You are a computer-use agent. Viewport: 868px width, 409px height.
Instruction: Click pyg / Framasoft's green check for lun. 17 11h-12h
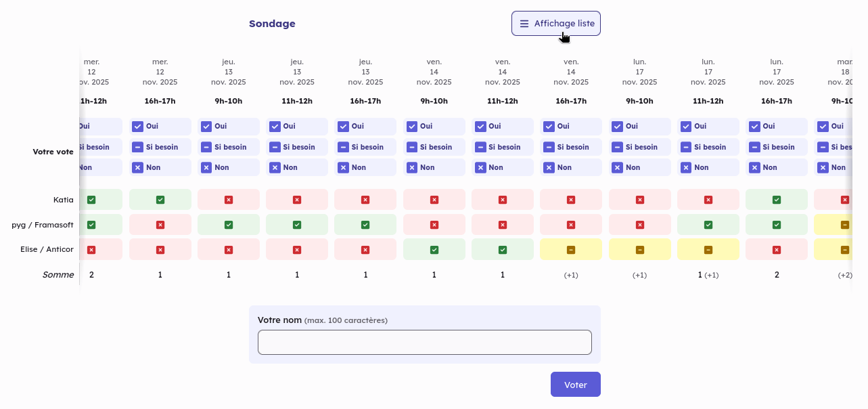coord(708,225)
